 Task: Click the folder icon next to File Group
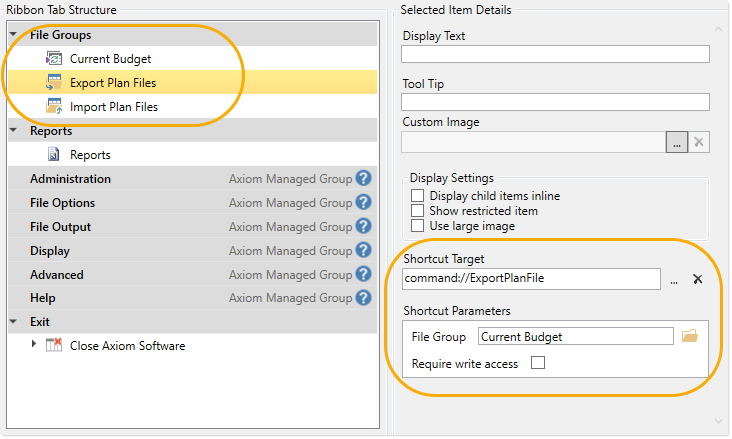tap(689, 336)
